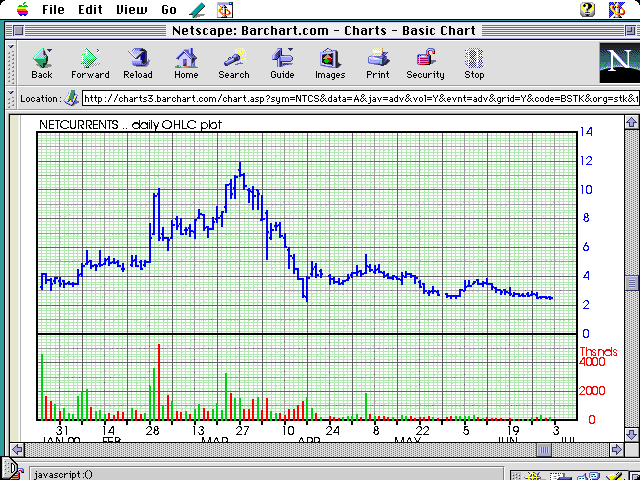Screen dimensions: 640x480
Task: Click the vertical scrollbar down arrow
Action: pos(631,433)
